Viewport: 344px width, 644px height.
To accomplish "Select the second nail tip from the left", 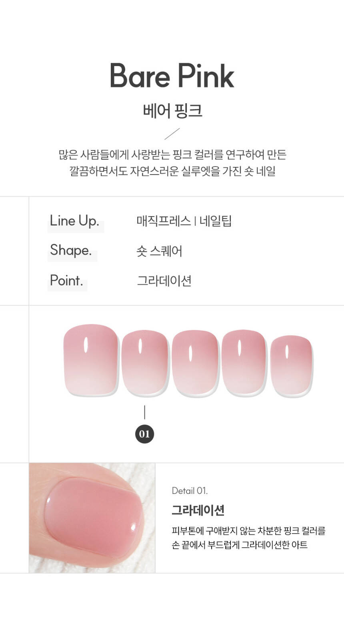I will (x=145, y=363).
